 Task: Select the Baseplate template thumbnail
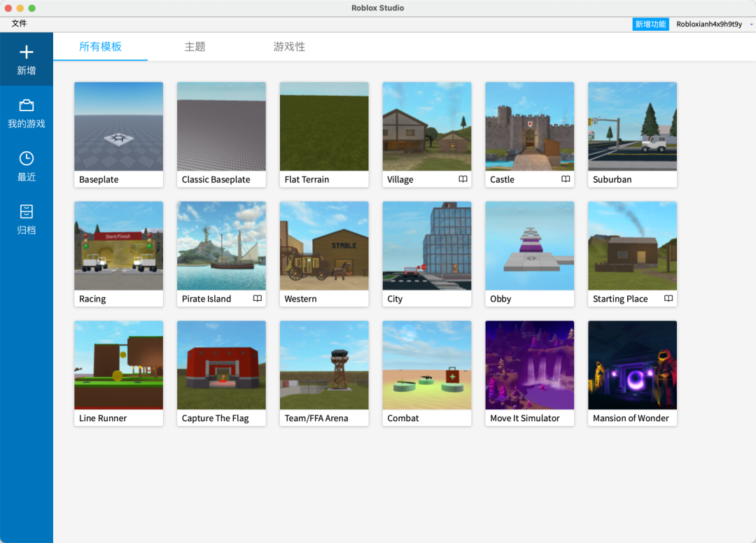[118, 126]
